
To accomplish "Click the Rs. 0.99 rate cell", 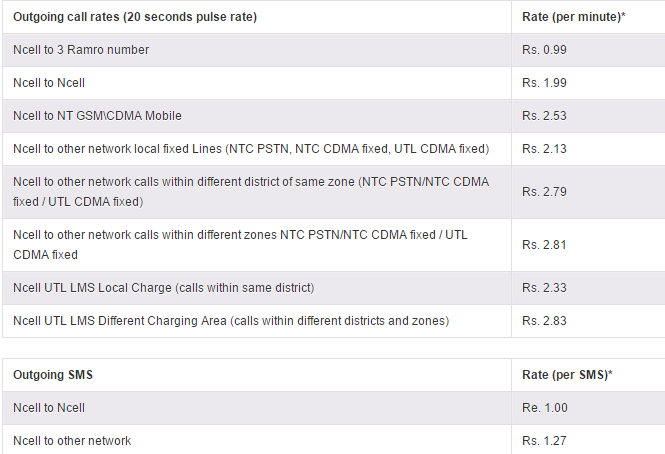I will [x=544, y=50].
